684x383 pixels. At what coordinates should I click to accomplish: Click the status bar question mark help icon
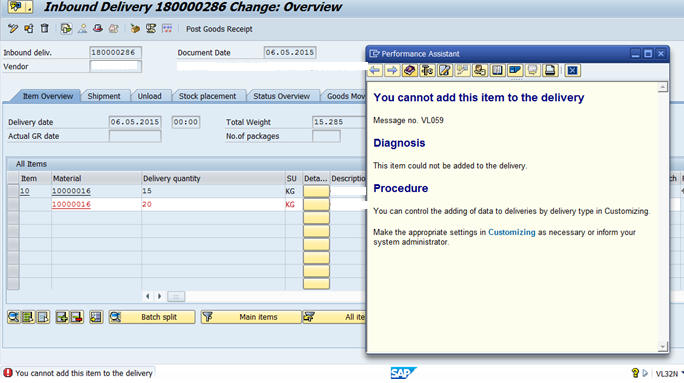tap(635, 373)
